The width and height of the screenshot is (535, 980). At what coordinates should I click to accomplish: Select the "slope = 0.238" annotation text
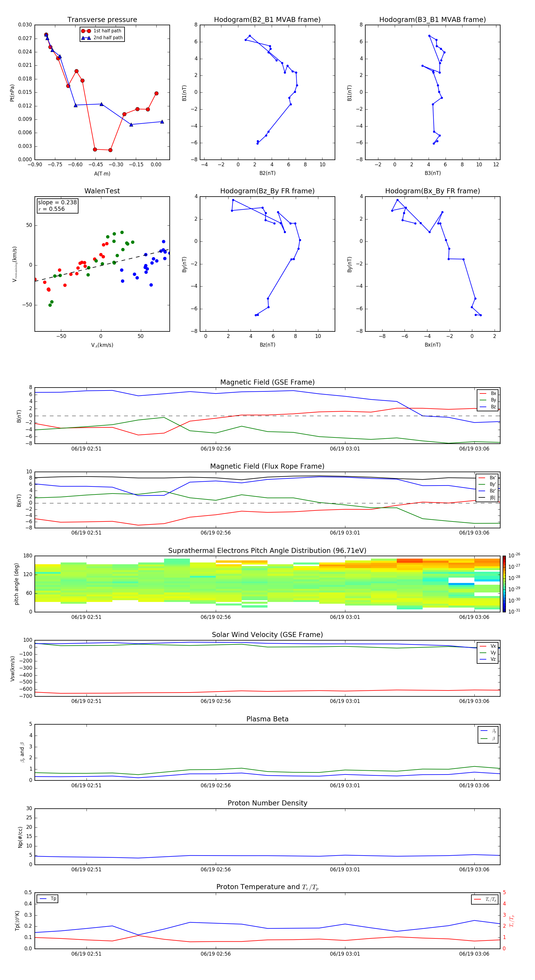pos(57,203)
